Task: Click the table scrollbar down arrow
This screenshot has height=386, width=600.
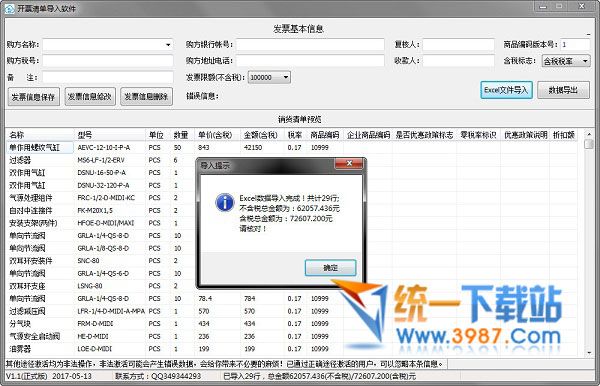Action: click(589, 353)
